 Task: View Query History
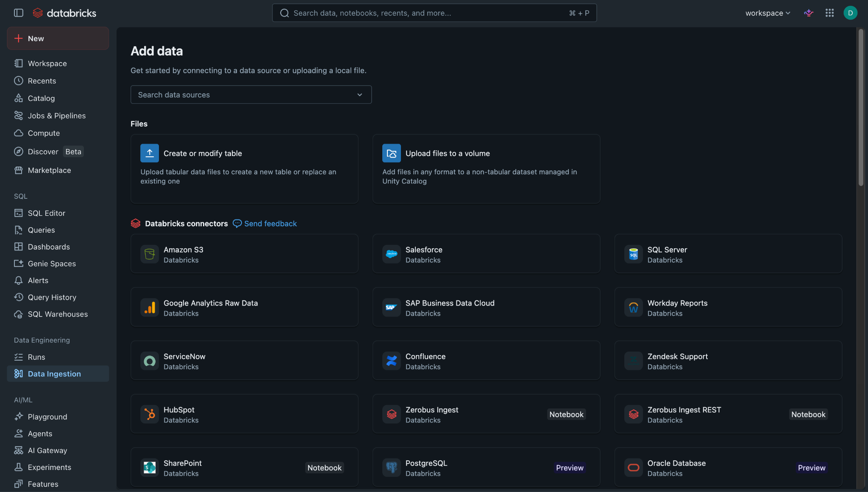(58, 297)
